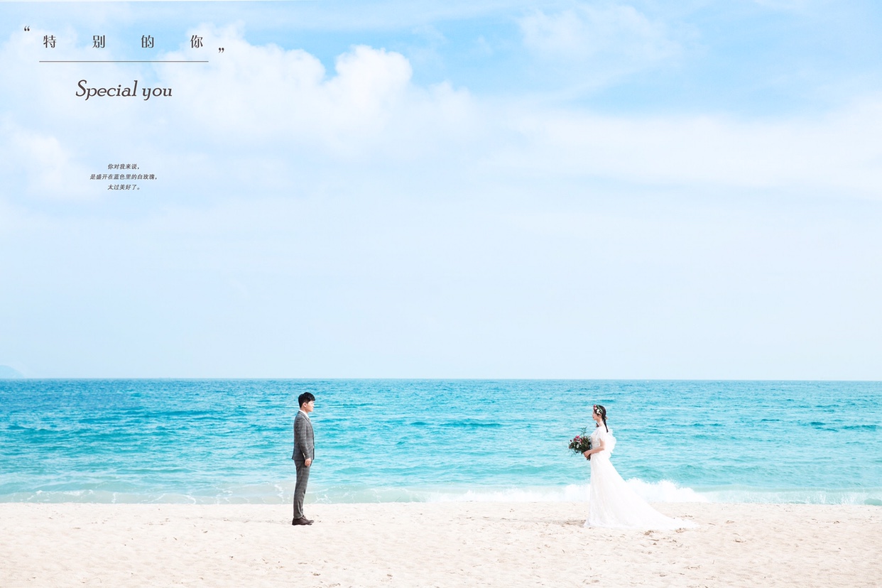Screen dimensions: 882x588
Task: Click the Chinese character '特' in the heading
Action: [49, 42]
